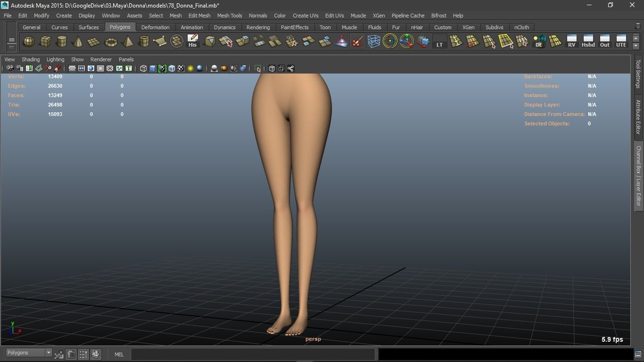This screenshot has height=362, width=644.
Task: Open the Tool Settings side tab
Action: pyautogui.click(x=638, y=74)
